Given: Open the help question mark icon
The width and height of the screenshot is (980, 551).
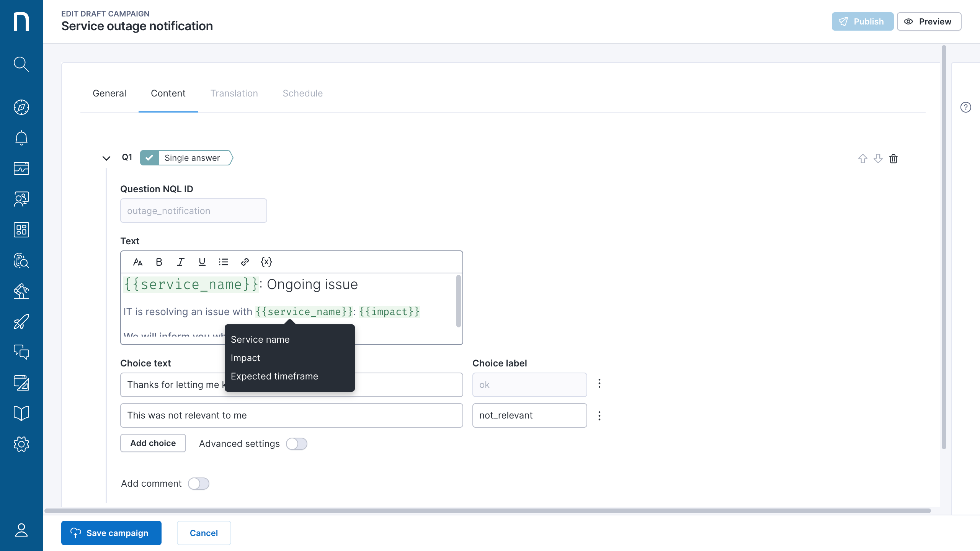Looking at the screenshot, I should [x=965, y=107].
